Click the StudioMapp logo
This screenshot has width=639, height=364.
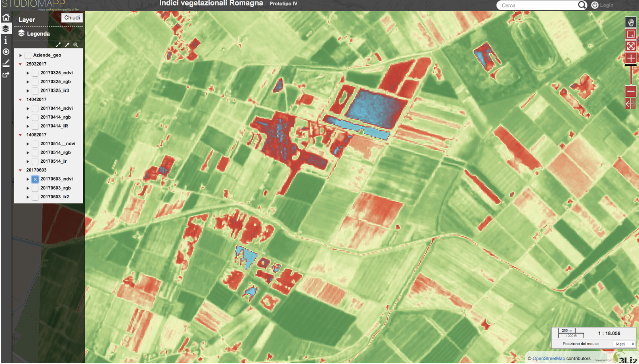click(x=40, y=5)
